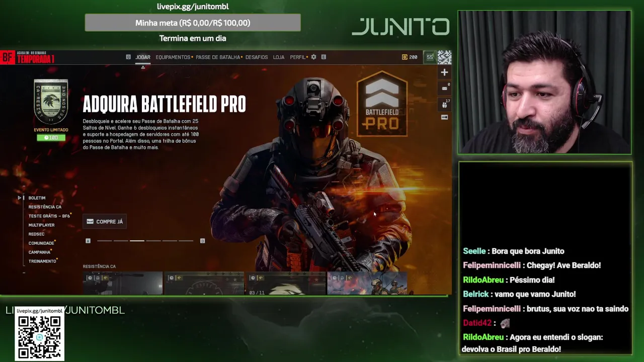
Task: Select BOLETIM in the left menu
Action: pos(37,198)
